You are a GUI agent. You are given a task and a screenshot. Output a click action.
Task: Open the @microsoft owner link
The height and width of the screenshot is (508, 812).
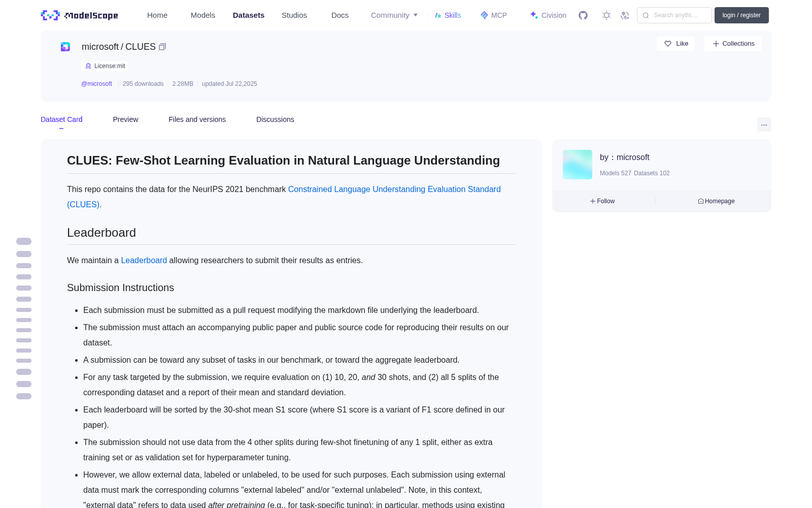[96, 84]
